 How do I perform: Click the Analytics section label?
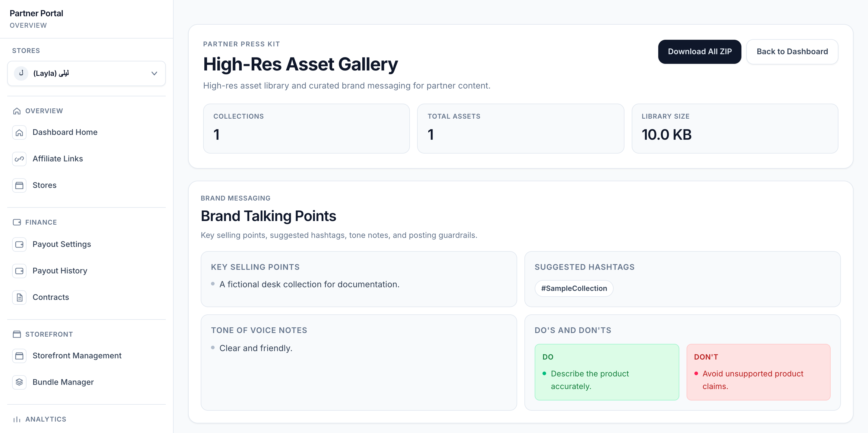coord(46,419)
